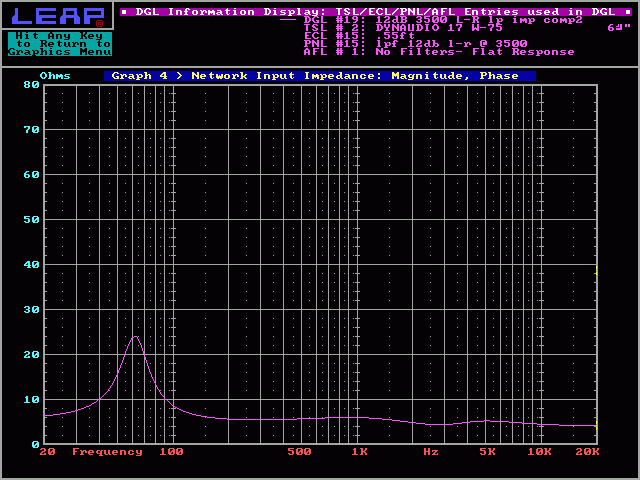640x480 pixels.
Task: Click the 50 ohms axis value
Action: click(x=32, y=220)
